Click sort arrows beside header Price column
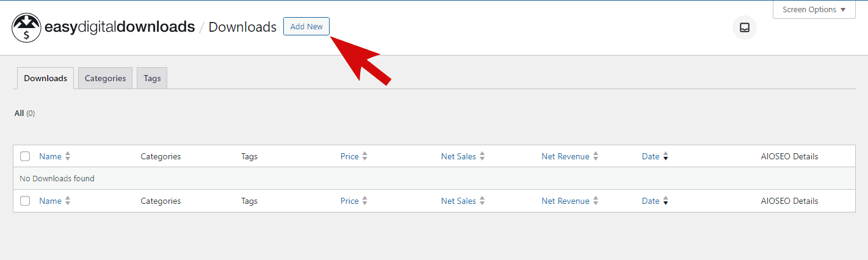The width and height of the screenshot is (868, 260). (x=364, y=156)
